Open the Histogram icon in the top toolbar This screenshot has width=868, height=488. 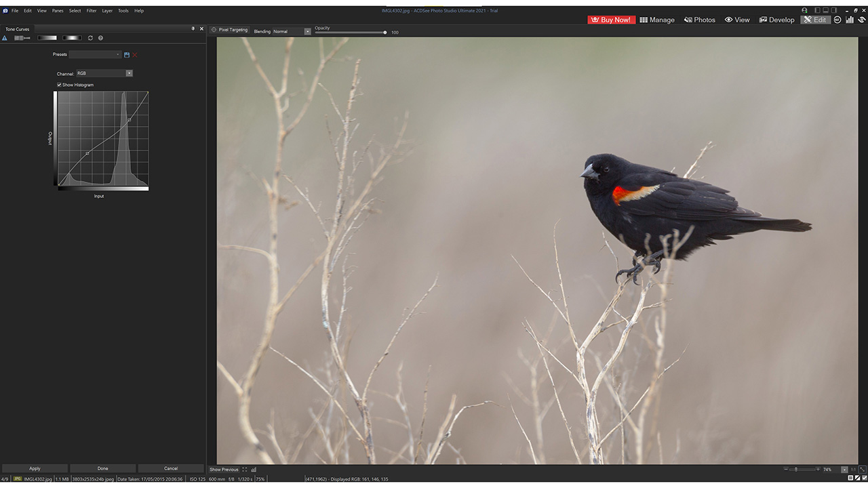pyautogui.click(x=850, y=20)
